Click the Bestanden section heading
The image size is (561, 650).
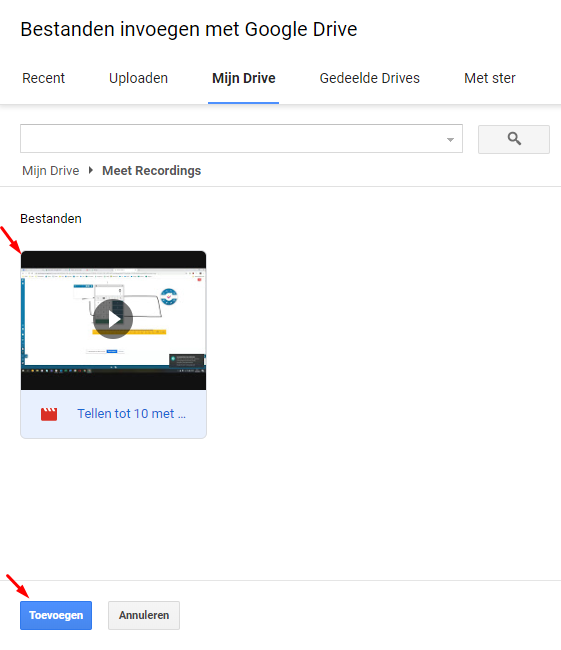[x=51, y=219]
